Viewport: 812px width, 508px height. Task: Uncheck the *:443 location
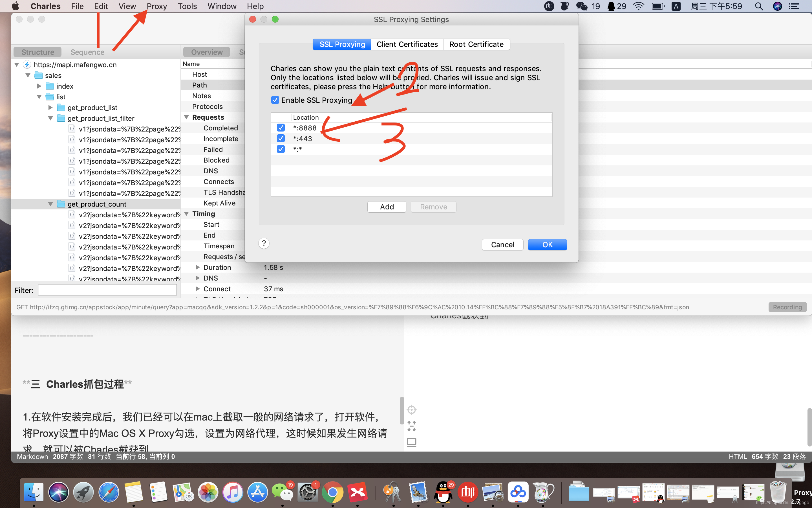tap(281, 138)
